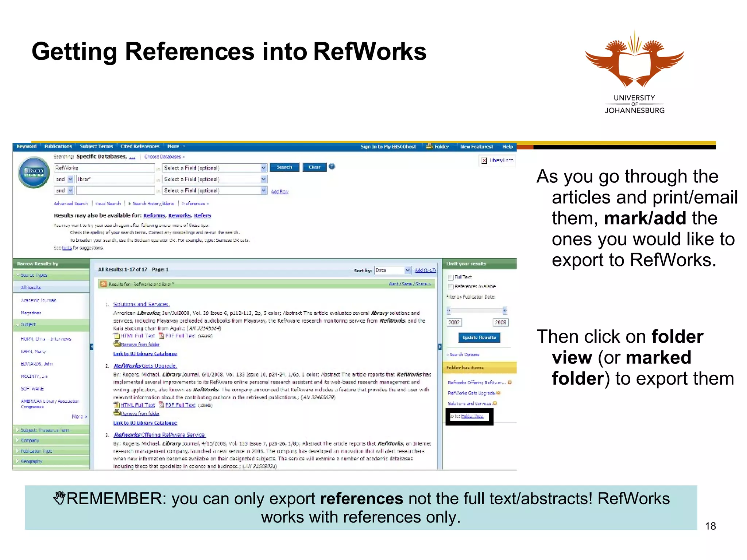Click the Advanced Search link

click(x=71, y=203)
